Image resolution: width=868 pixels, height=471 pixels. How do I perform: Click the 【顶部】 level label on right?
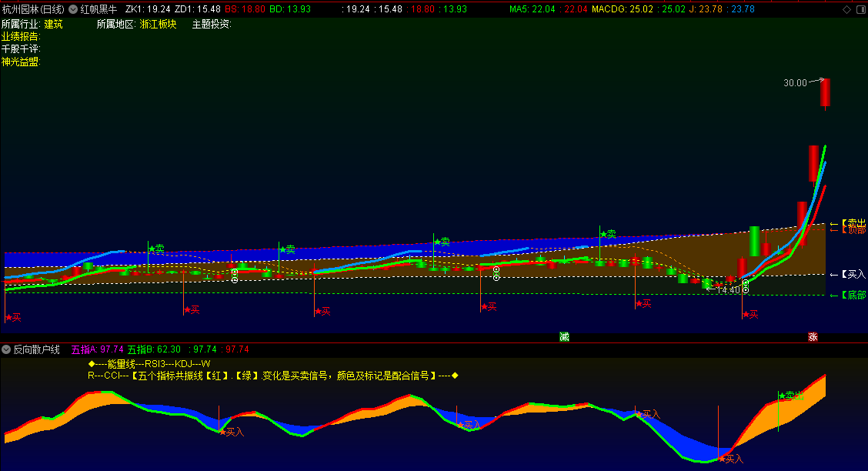[853, 230]
